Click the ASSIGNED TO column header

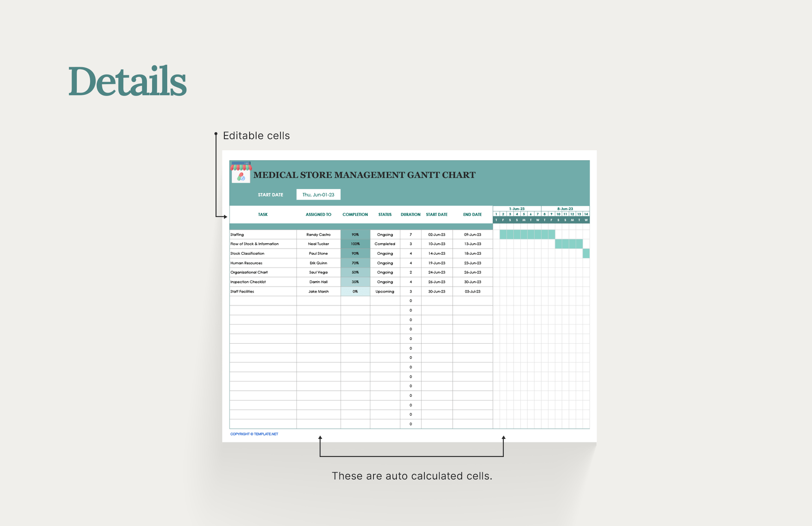318,215
